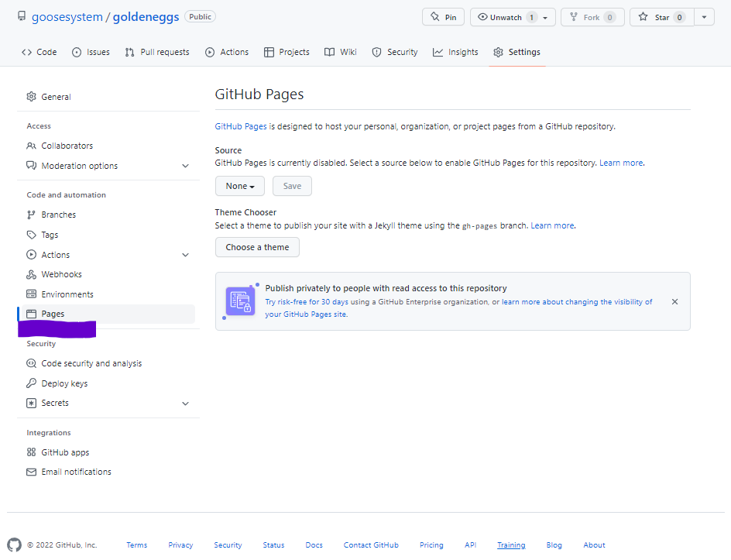731x560 pixels.
Task: Click the Tags tag icon
Action: 31,235
